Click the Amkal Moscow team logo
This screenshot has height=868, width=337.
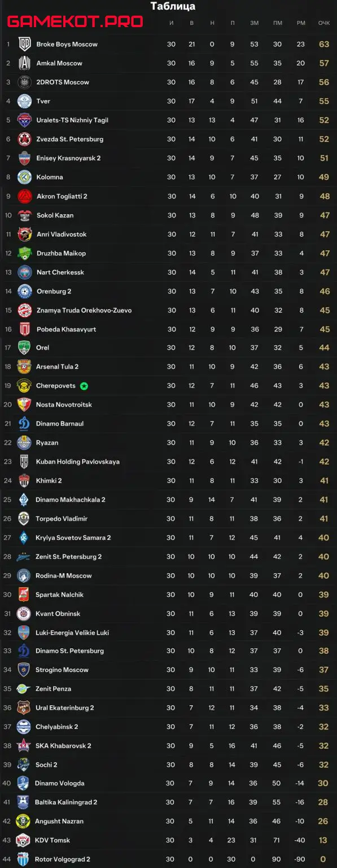coord(24,63)
